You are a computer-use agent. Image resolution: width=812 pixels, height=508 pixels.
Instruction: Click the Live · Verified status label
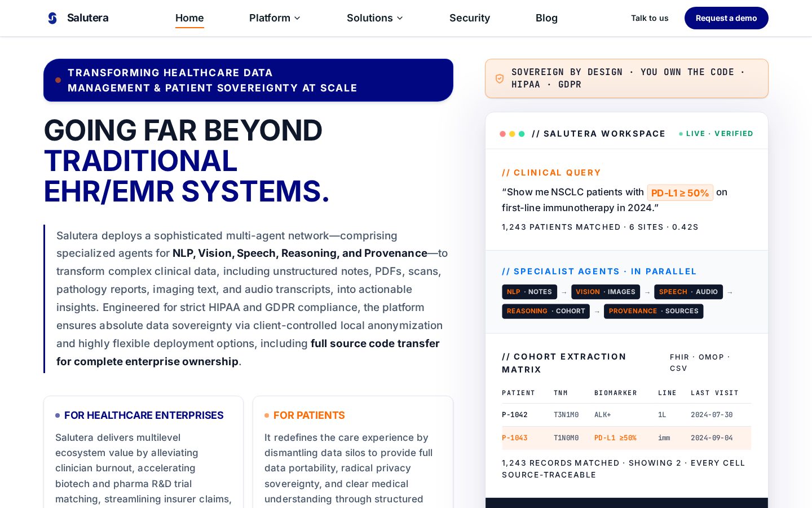[716, 134]
